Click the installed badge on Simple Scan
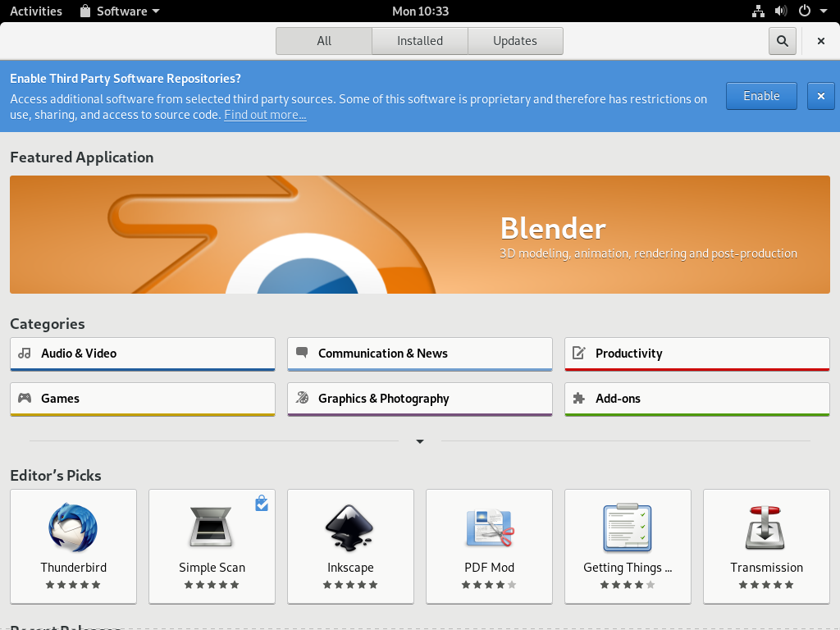The width and height of the screenshot is (840, 630). pos(262,503)
